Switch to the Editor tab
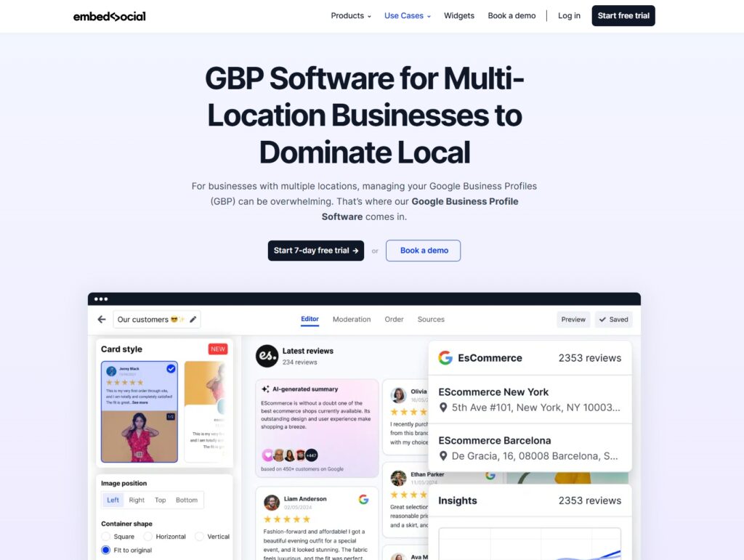Screen dimensions: 744x560 point(310,319)
